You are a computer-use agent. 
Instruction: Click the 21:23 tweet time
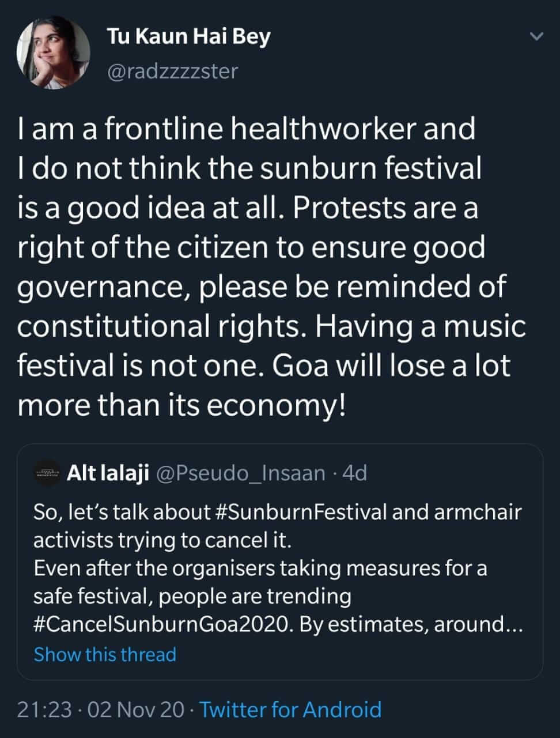point(44,709)
